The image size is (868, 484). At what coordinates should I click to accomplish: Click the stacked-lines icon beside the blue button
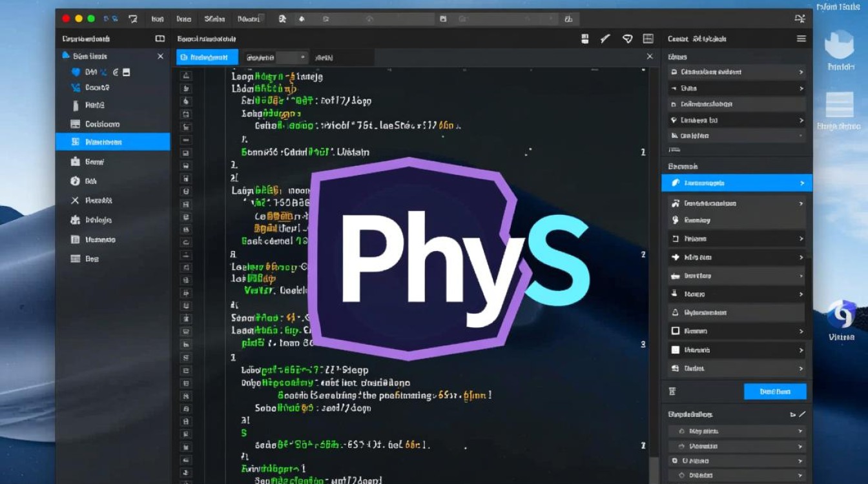(x=672, y=391)
